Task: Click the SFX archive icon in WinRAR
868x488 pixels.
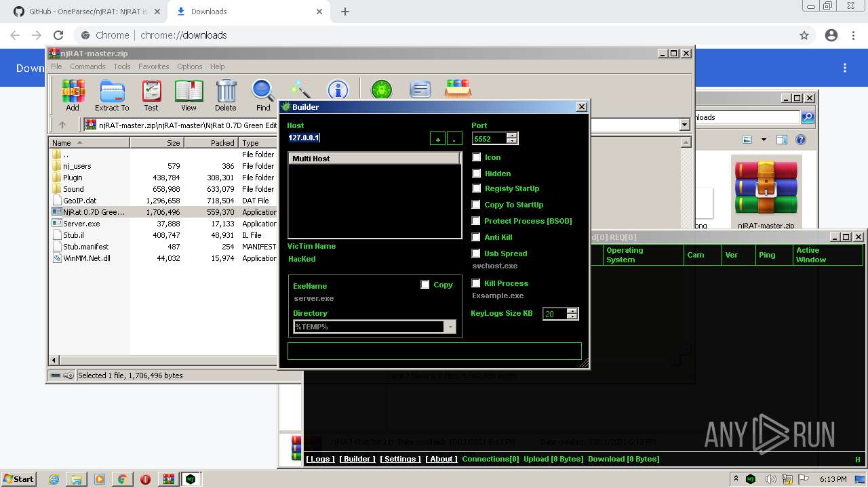Action: click(x=458, y=89)
